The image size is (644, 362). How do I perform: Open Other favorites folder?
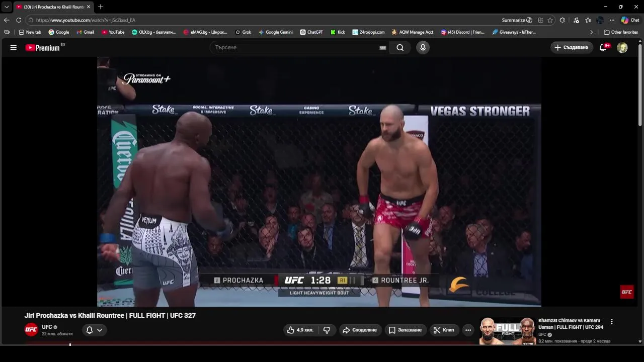(x=621, y=32)
